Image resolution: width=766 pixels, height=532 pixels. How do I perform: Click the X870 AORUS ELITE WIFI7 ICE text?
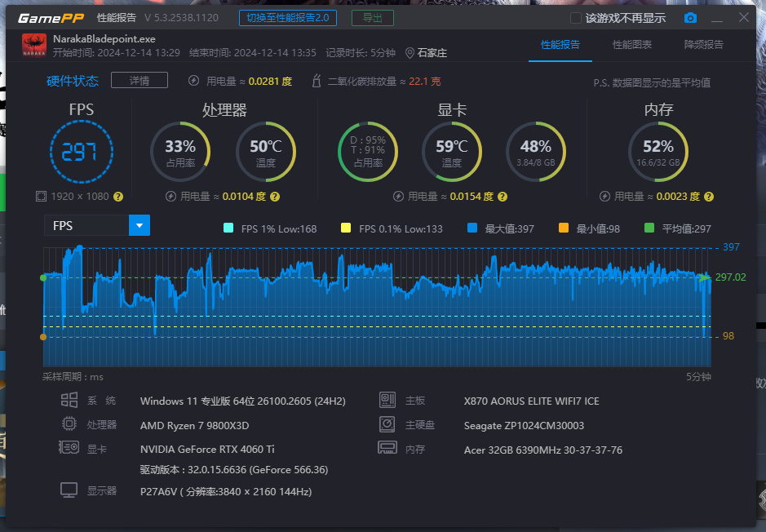point(532,401)
